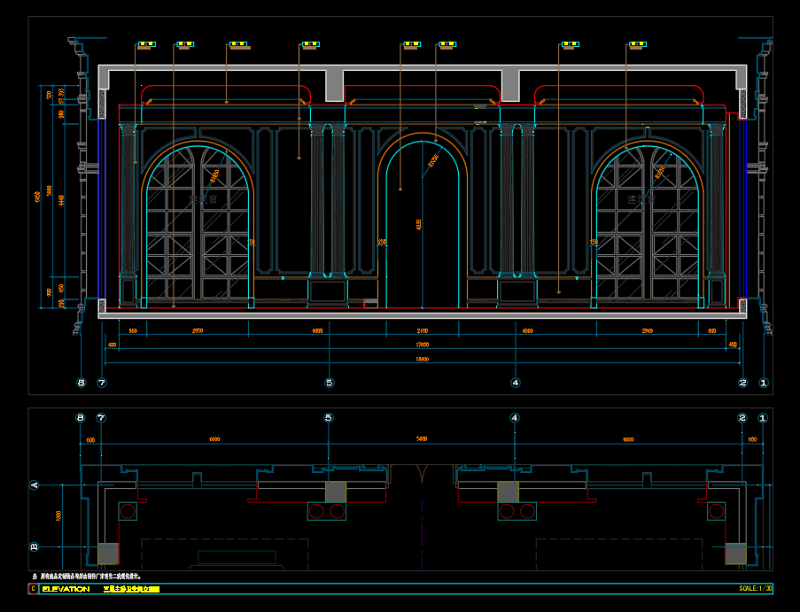The width and height of the screenshot is (800, 612).
Task: Click the leftmost yellow annotation tag at top
Action: tap(145, 44)
